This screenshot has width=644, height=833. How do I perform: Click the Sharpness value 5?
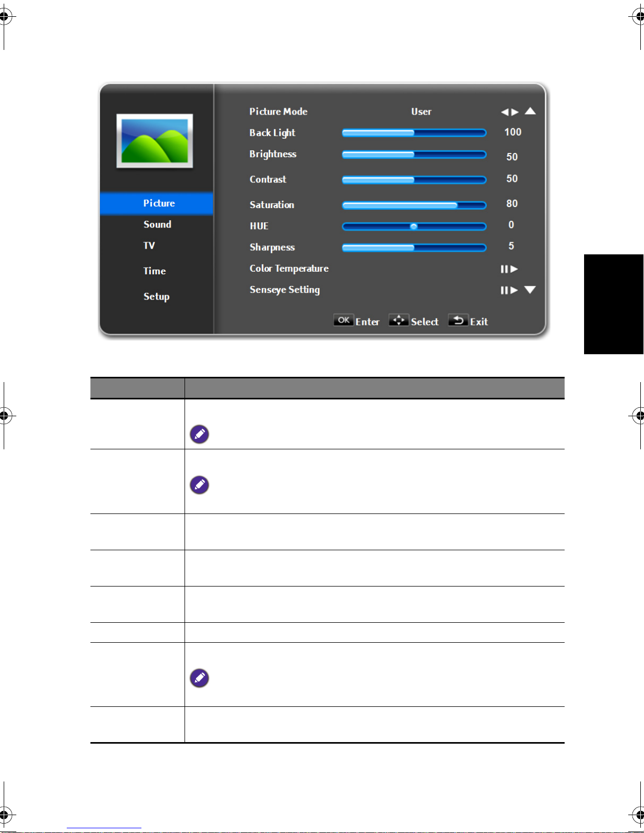[511, 246]
